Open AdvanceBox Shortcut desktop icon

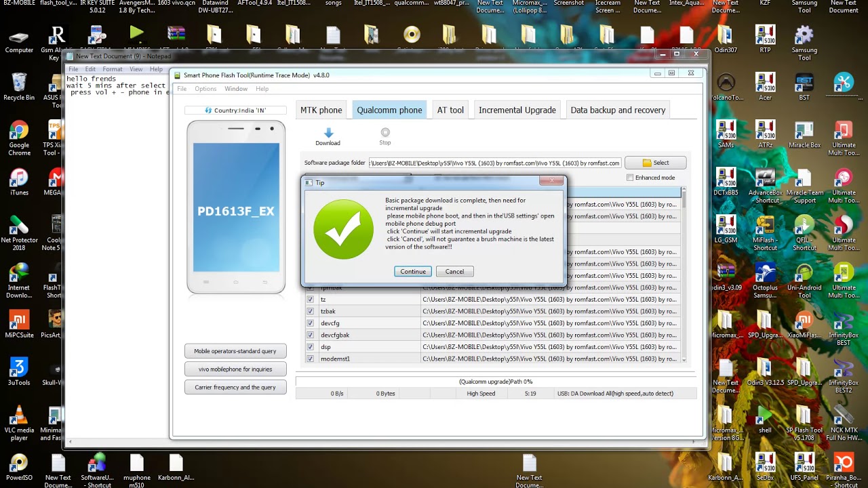765,185
